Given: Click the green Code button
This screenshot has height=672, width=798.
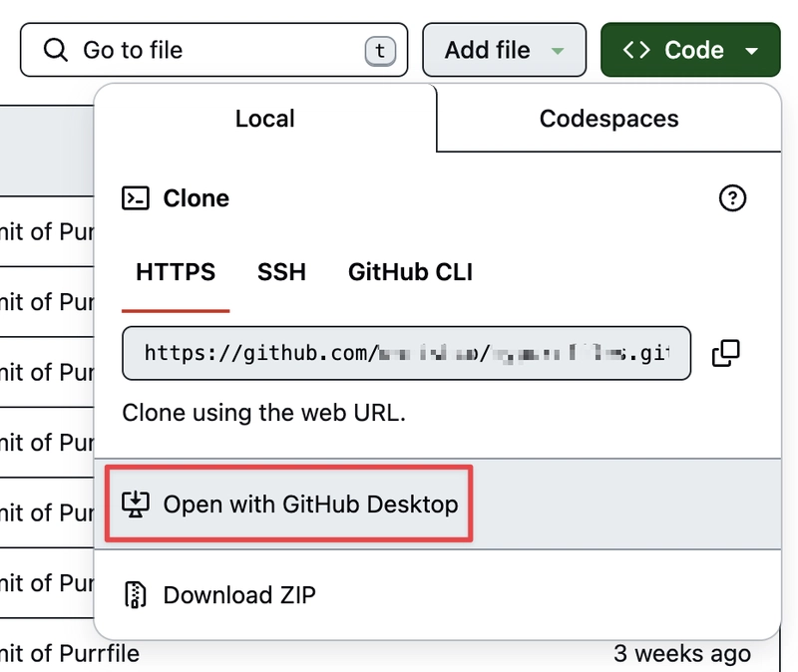Looking at the screenshot, I should coord(690,50).
